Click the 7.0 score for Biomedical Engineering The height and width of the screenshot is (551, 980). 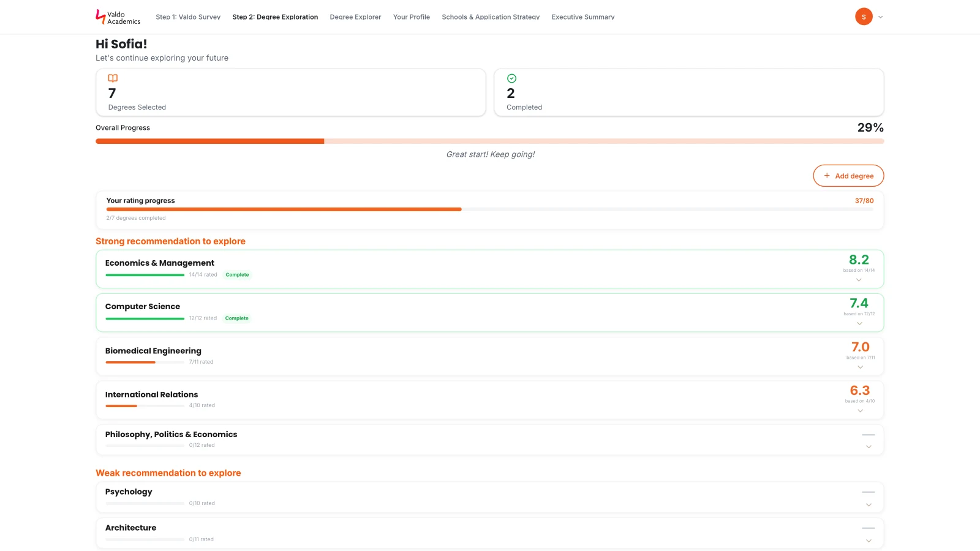861,347
